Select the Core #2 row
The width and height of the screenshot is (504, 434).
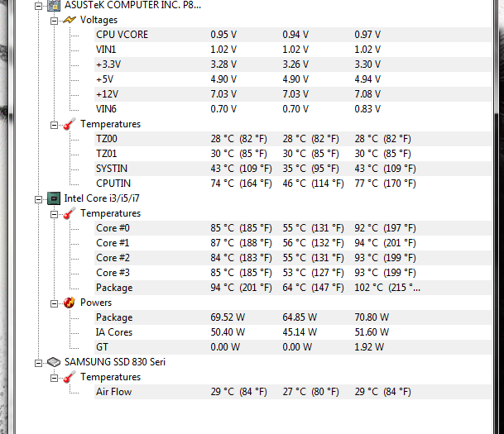(293, 258)
